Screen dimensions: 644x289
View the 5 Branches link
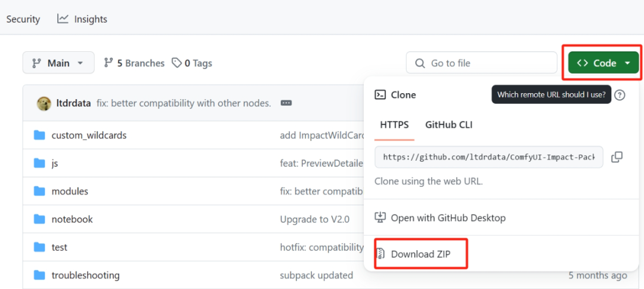pyautogui.click(x=134, y=63)
